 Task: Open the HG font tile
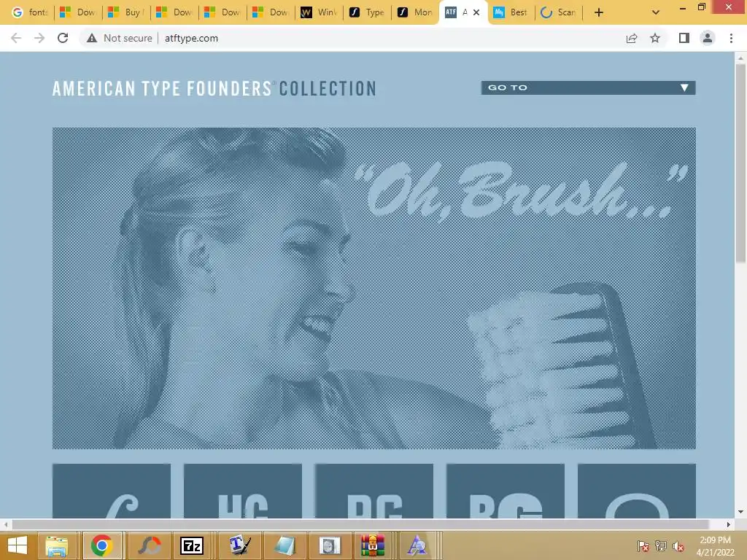point(243,491)
